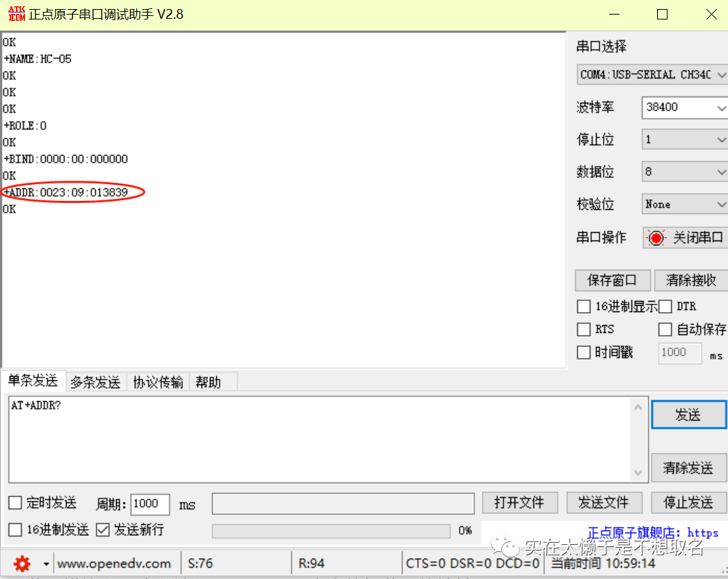Click the 清除接收 button
The height and width of the screenshot is (579, 728).
tap(690, 280)
